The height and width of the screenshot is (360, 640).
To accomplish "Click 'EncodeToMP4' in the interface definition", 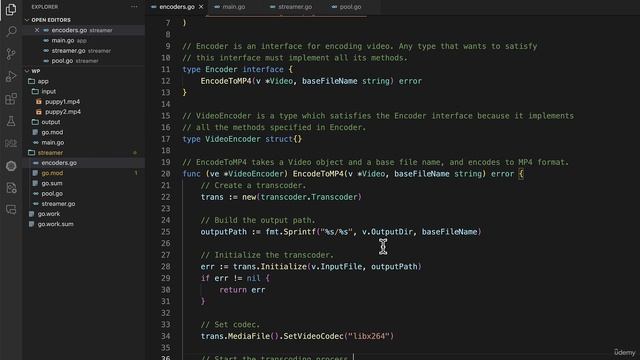I will click(226, 81).
